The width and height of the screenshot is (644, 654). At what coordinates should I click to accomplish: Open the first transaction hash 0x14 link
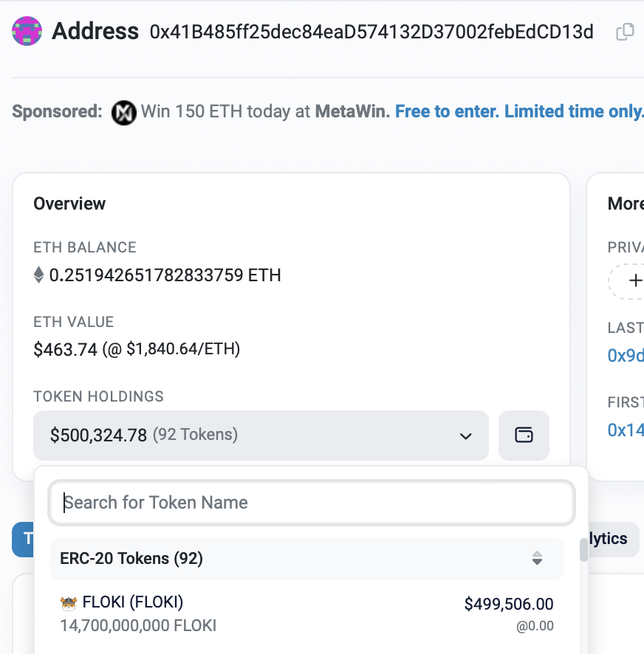[626, 430]
